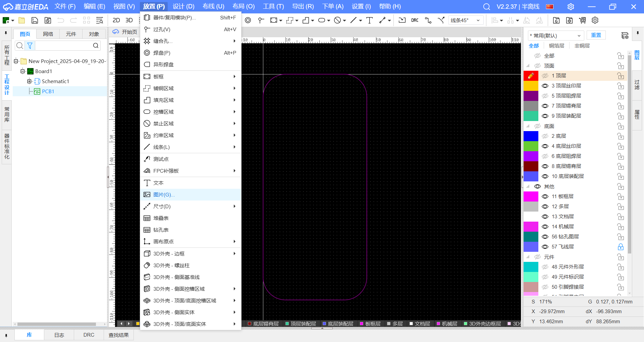Image resolution: width=644 pixels, height=342 pixels.
Task: Toggle lock icon for 57 飞线层
Action: tap(621, 247)
